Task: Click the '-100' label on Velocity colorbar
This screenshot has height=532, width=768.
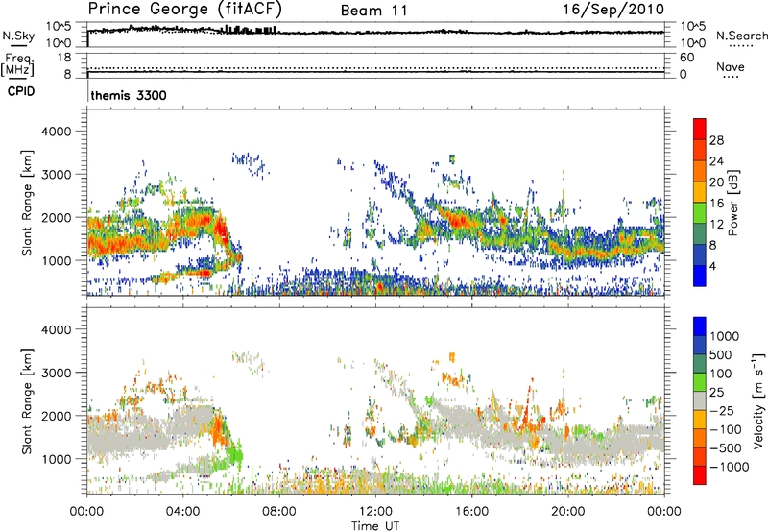Action: tap(726, 429)
